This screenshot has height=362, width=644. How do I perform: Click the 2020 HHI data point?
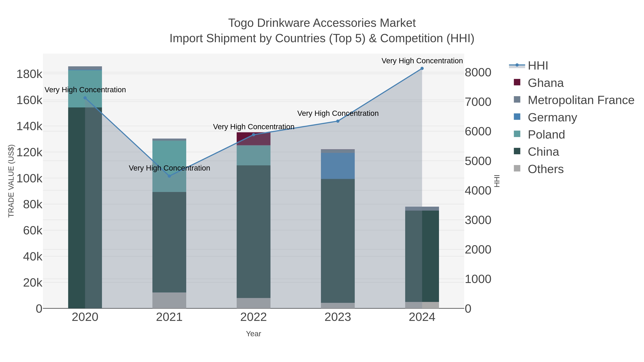point(85,98)
